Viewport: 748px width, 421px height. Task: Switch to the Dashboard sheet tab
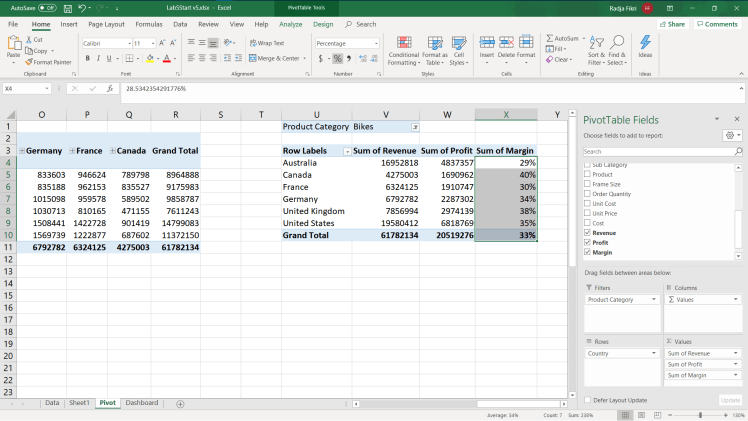pyautogui.click(x=141, y=403)
